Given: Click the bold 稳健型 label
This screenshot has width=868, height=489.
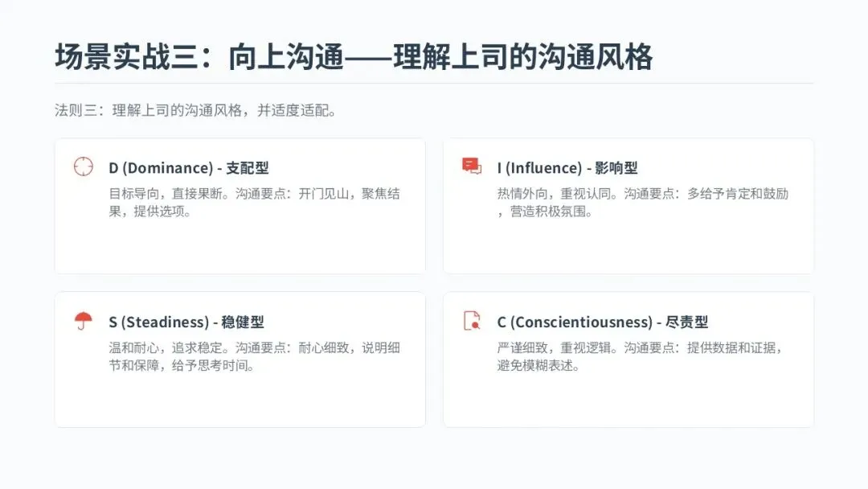Looking at the screenshot, I should (x=243, y=323).
